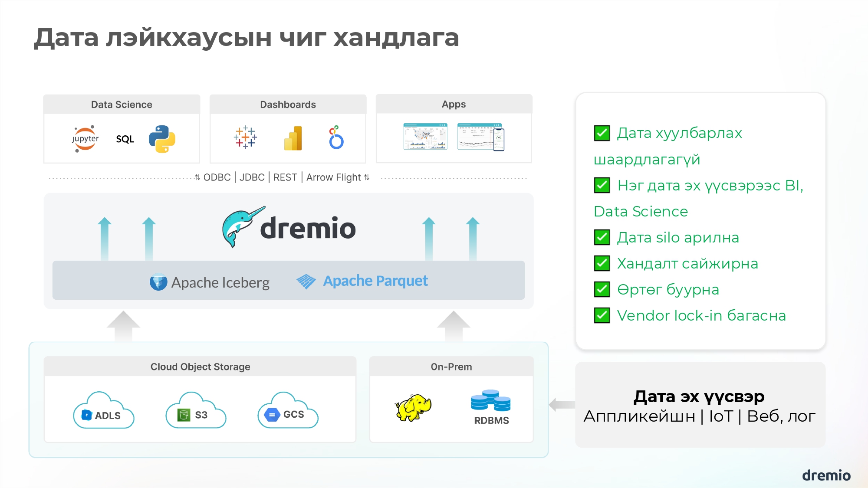Click the Jupyter logo icon
This screenshot has width=868, height=488.
[x=85, y=139]
